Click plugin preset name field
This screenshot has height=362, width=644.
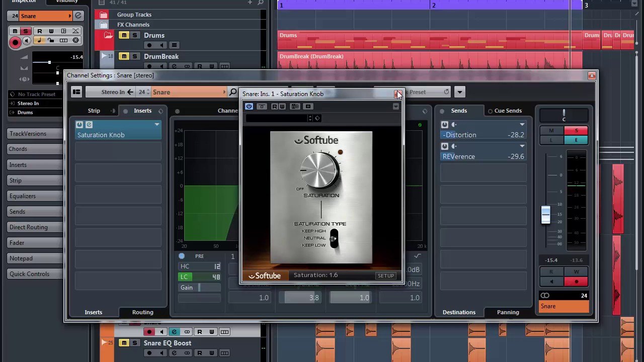277,118
